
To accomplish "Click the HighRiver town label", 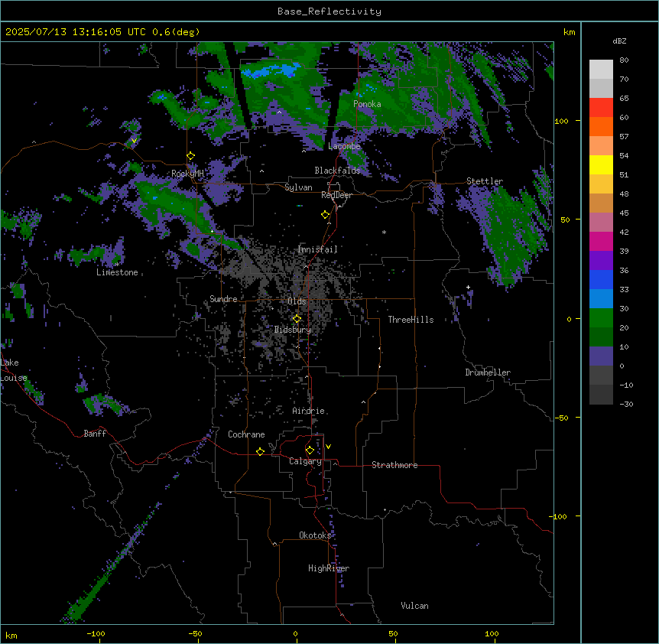I will point(329,568).
